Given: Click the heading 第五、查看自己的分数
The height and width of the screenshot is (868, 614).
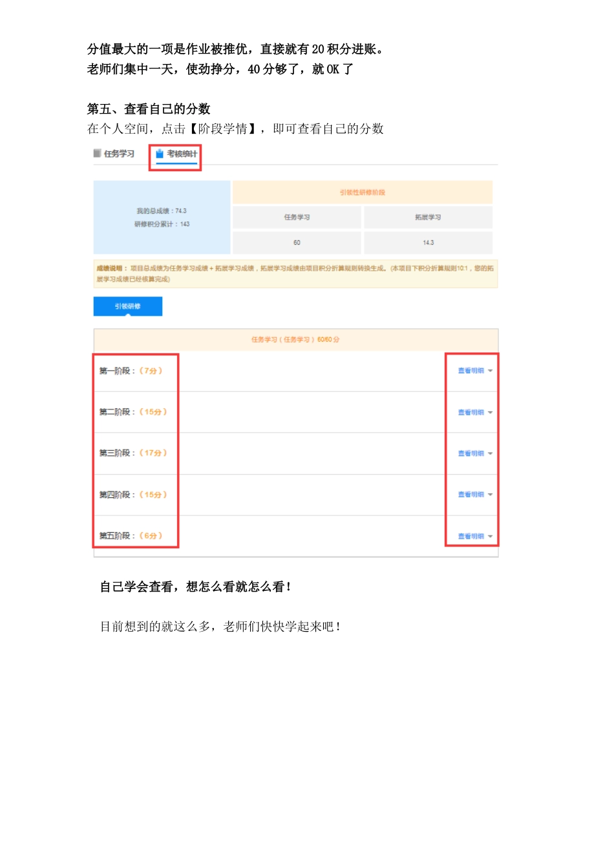Looking at the screenshot, I should click(149, 109).
